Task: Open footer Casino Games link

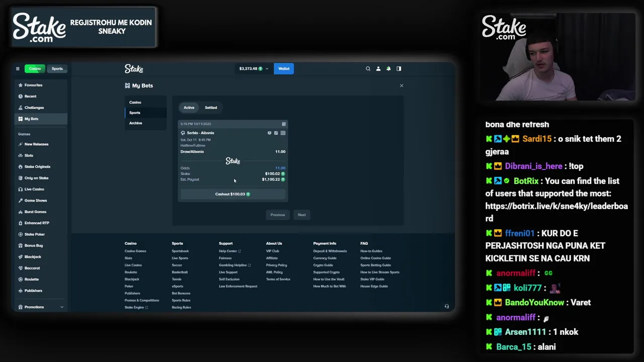Action: pyautogui.click(x=135, y=251)
